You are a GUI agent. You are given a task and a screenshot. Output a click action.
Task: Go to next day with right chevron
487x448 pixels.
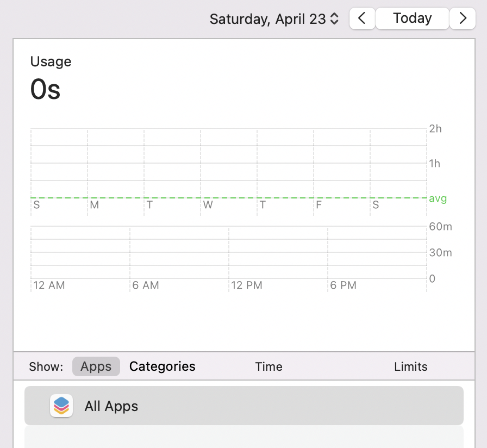[x=463, y=18]
